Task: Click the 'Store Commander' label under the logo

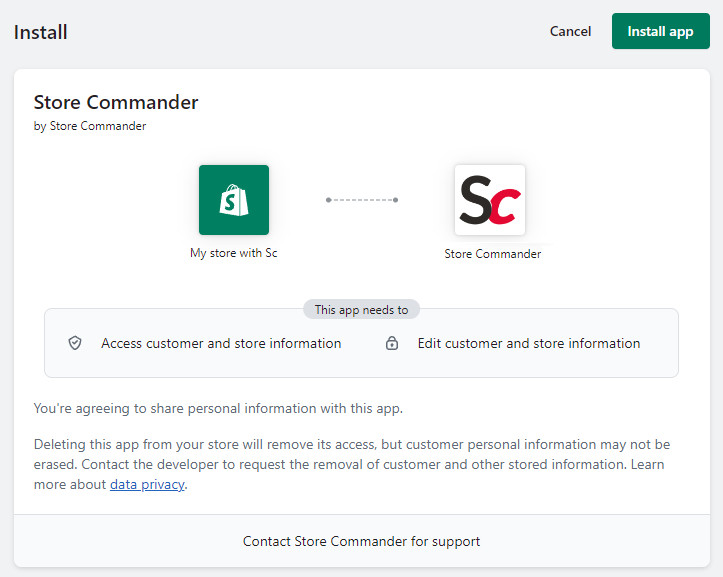Action: 492,254
